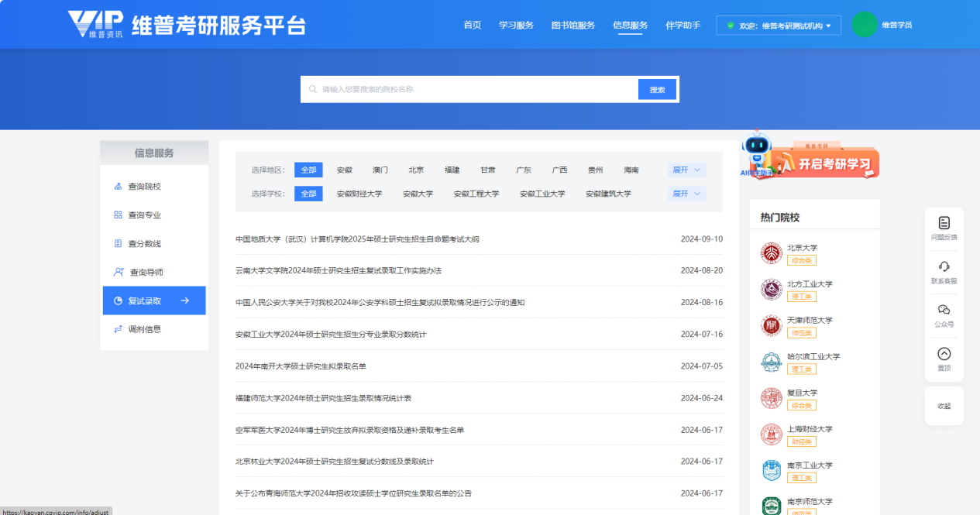Click the 搜索 search button
The width and height of the screenshot is (980, 515).
tap(657, 90)
